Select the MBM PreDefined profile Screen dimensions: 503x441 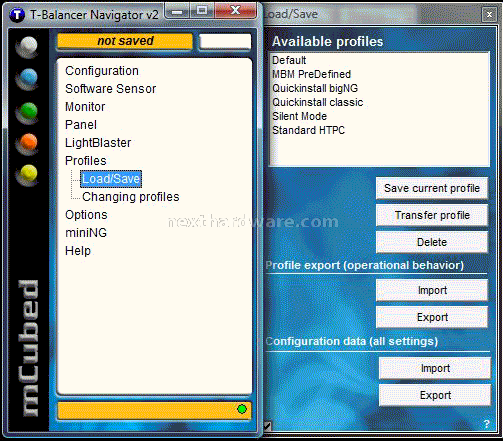coord(311,74)
